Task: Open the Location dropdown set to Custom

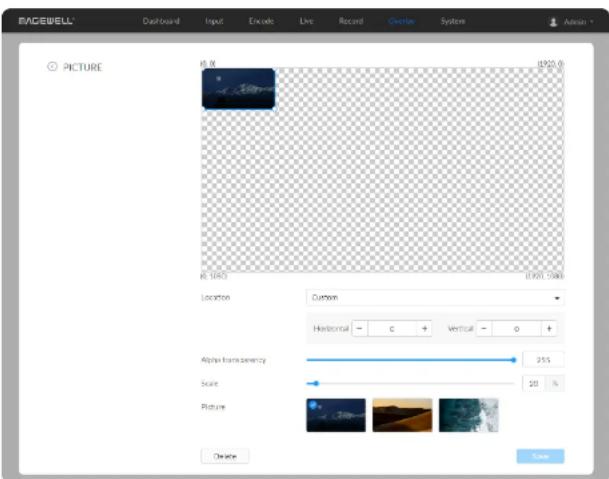Action: pyautogui.click(x=435, y=298)
